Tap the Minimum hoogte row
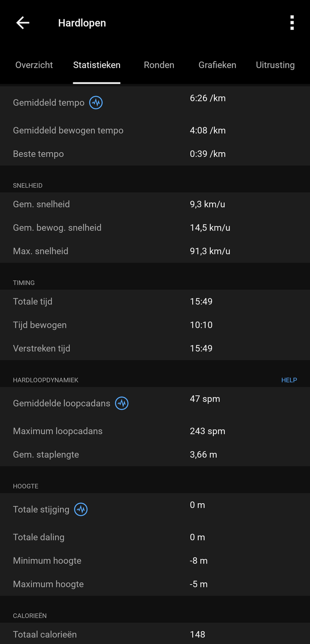The width and height of the screenshot is (310, 644). 155,561
